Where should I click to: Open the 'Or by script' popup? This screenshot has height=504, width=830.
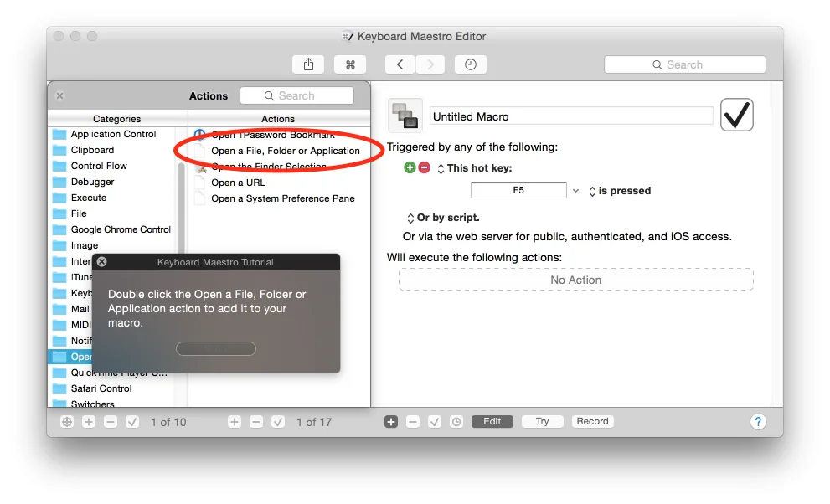[x=443, y=218]
